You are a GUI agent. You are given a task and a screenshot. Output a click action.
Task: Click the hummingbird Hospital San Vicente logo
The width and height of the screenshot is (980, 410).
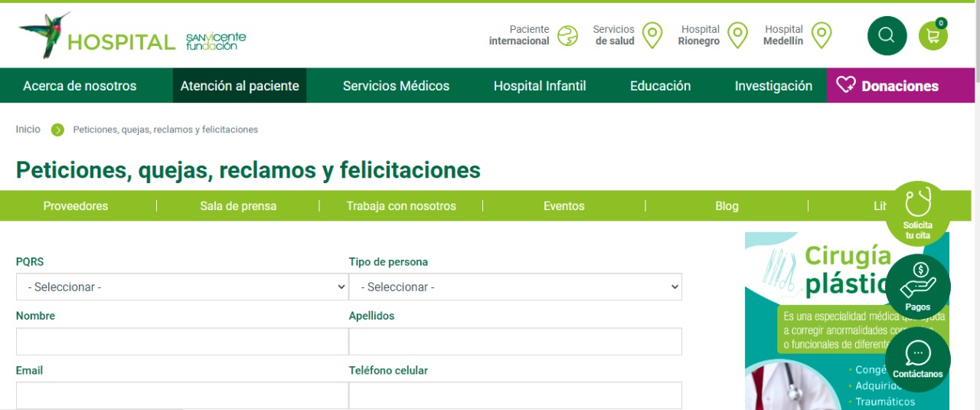[x=132, y=36]
